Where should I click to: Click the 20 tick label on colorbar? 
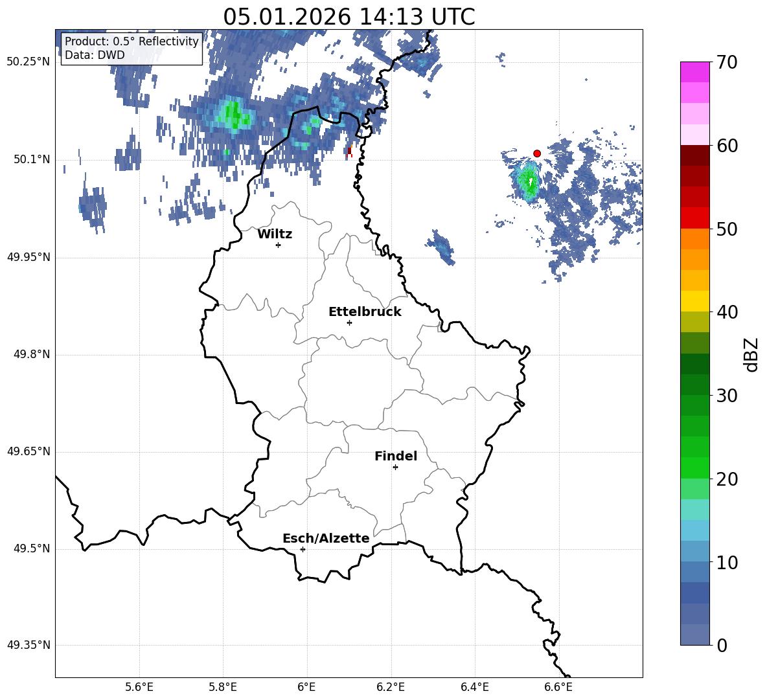click(x=727, y=479)
